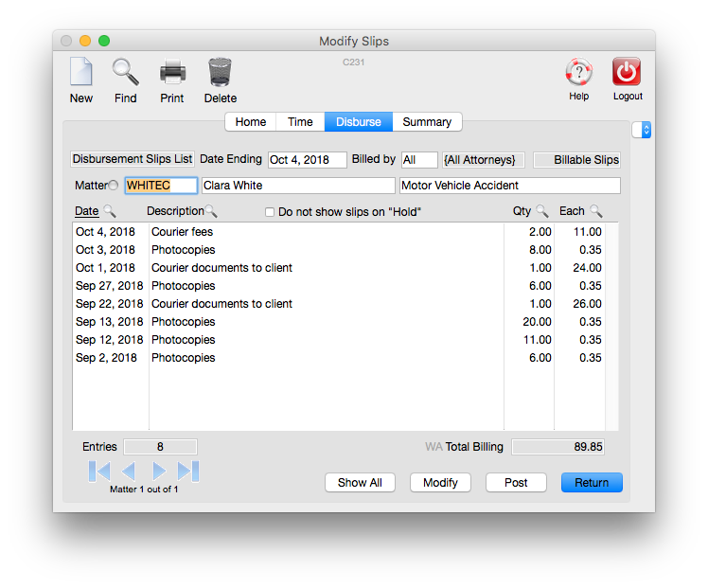Click the Delete trash can icon

click(x=220, y=73)
